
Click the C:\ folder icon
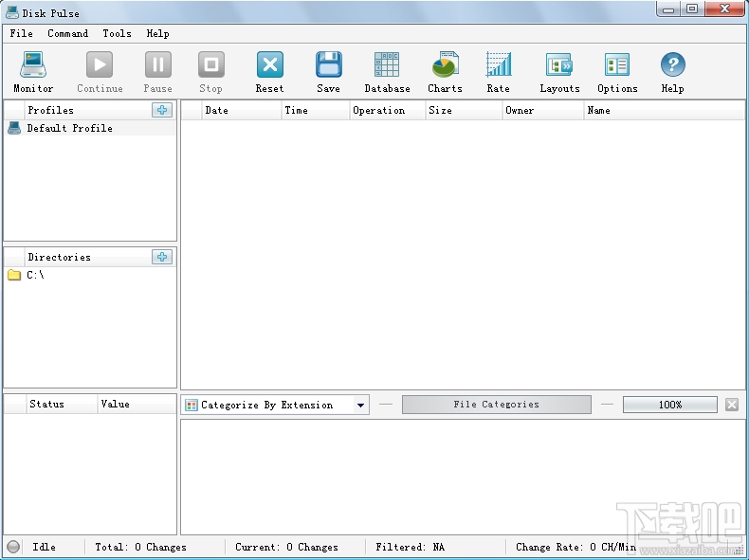coord(14,275)
